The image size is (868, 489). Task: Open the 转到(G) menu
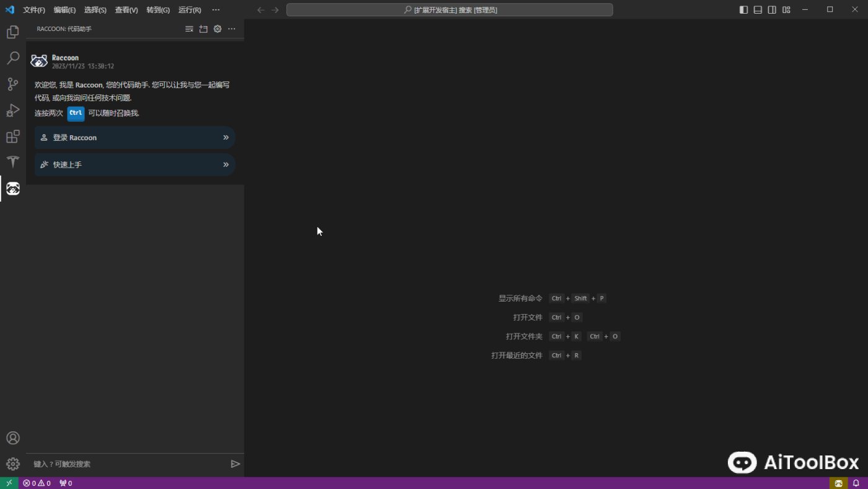[x=158, y=10]
